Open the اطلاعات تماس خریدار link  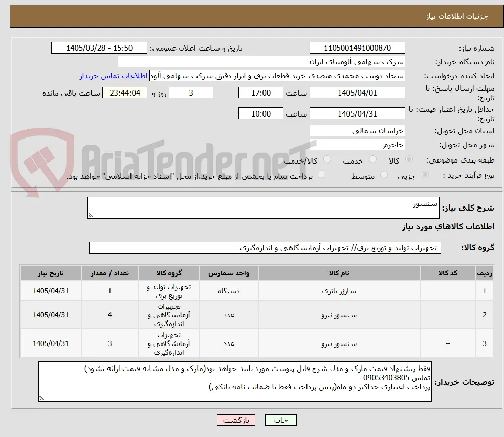[x=114, y=76]
